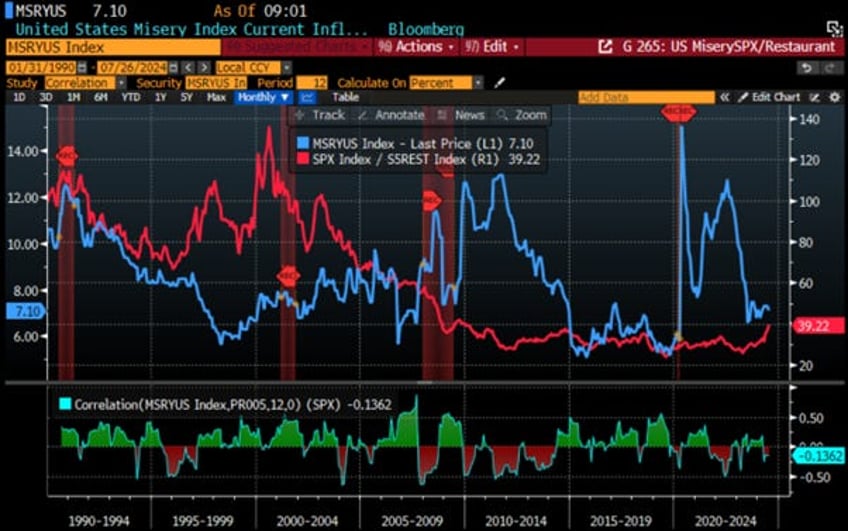Open chart settings gear icon
Image resolution: width=848 pixels, height=531 pixels.
tap(831, 97)
